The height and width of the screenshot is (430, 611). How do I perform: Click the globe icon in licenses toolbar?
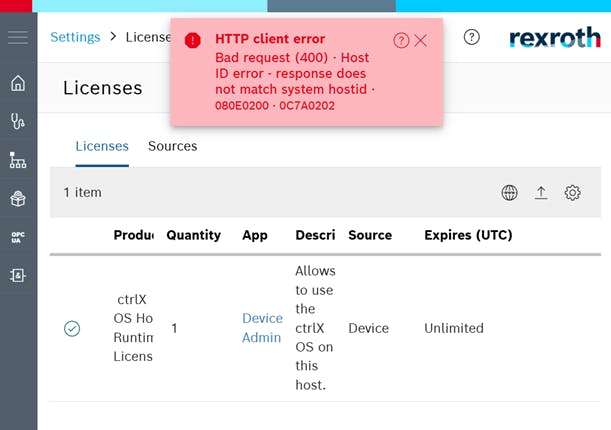tap(510, 193)
